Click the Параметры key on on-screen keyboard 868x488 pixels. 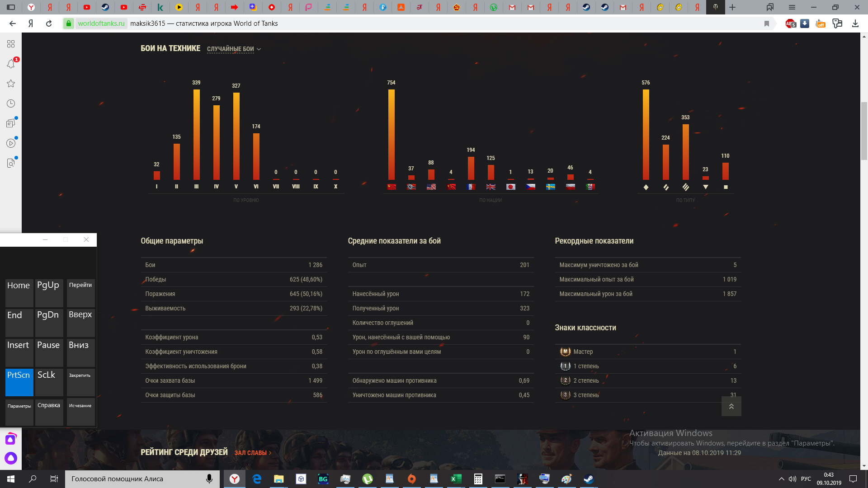click(19, 412)
